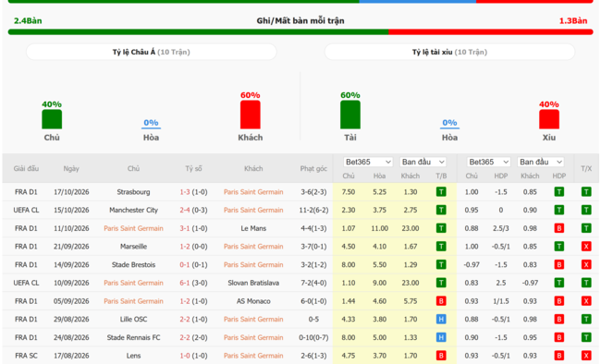Click the T/B badge in the Strasbourg row
The image size is (601, 364).
[441, 192]
